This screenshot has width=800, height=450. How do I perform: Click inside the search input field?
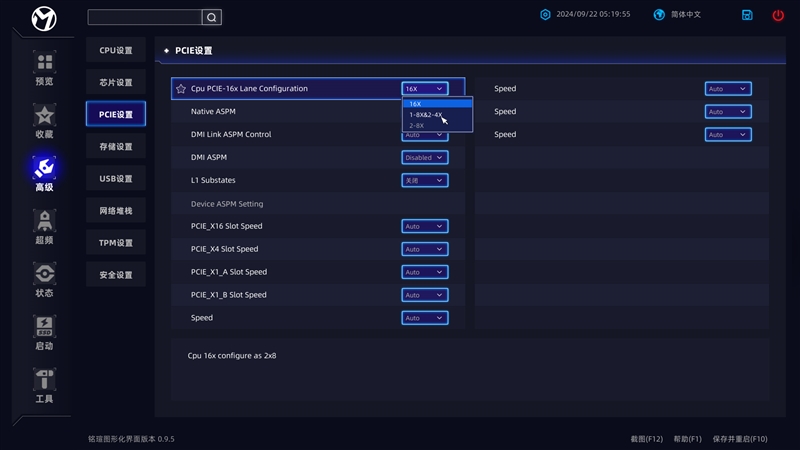[145, 17]
